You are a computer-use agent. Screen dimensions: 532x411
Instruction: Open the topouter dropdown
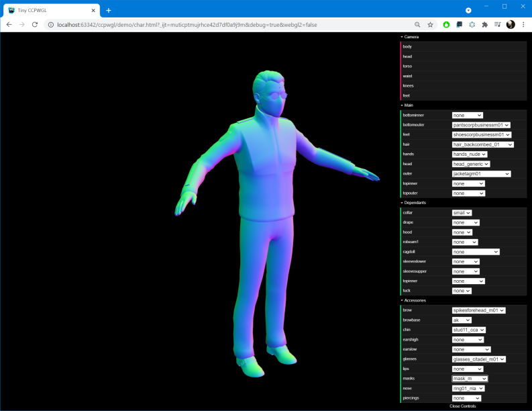tap(468, 193)
